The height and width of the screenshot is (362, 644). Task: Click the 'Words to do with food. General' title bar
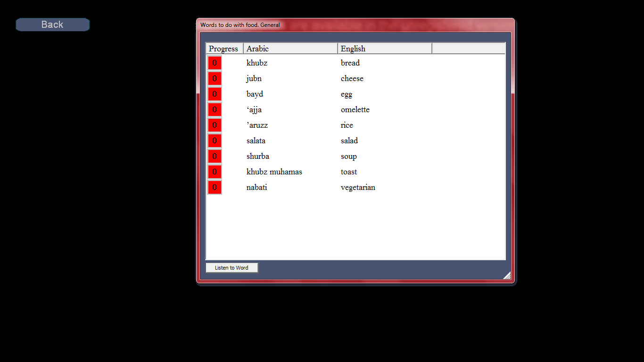coord(355,25)
